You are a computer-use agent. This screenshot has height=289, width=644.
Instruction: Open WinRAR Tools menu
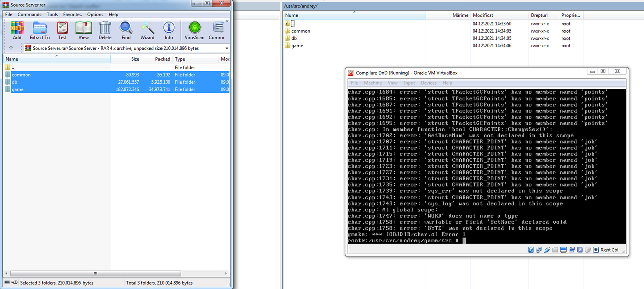click(52, 14)
